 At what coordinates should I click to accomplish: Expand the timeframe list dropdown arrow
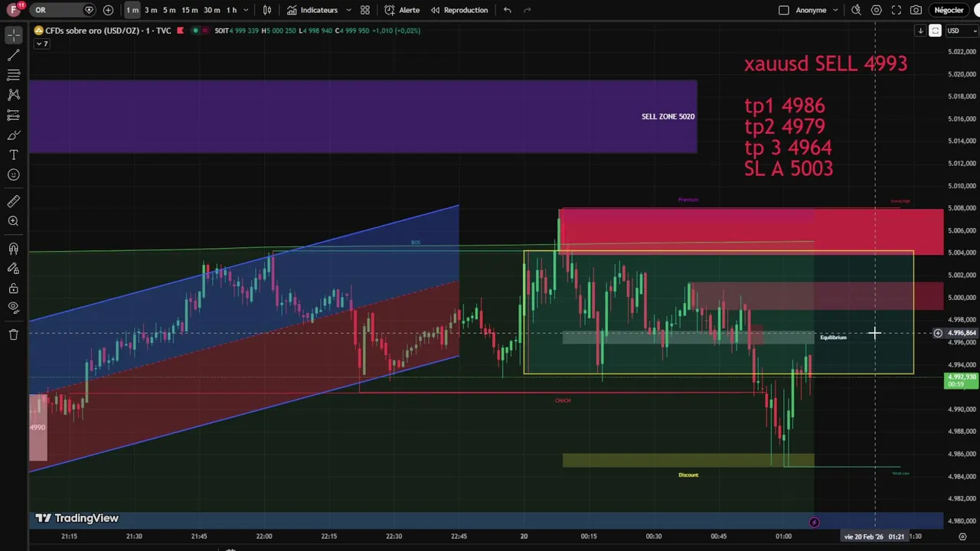tap(246, 10)
